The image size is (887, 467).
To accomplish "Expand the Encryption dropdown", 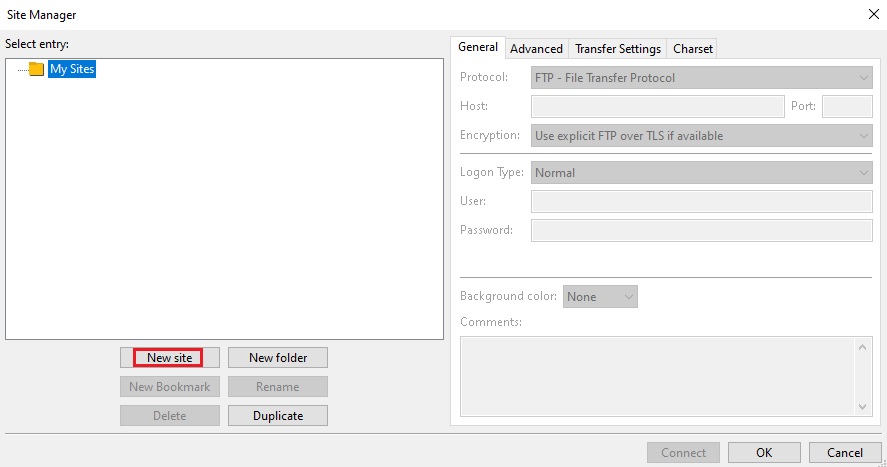I will 702,135.
